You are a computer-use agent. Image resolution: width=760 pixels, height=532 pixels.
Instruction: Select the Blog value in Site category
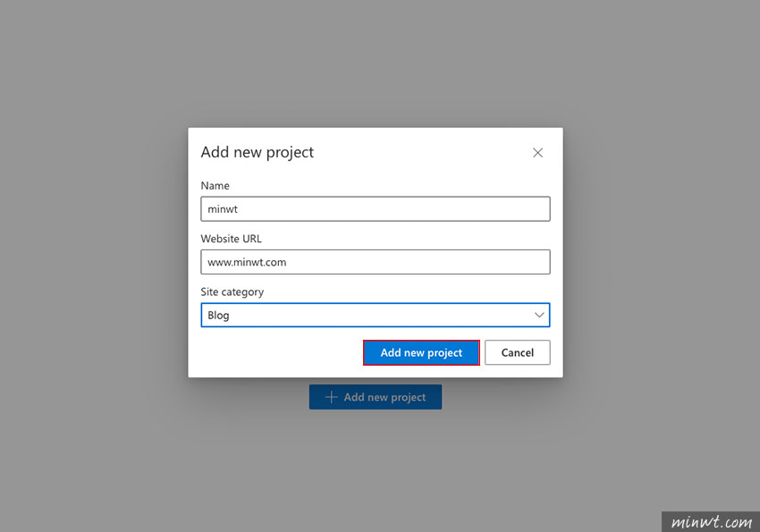click(218, 316)
